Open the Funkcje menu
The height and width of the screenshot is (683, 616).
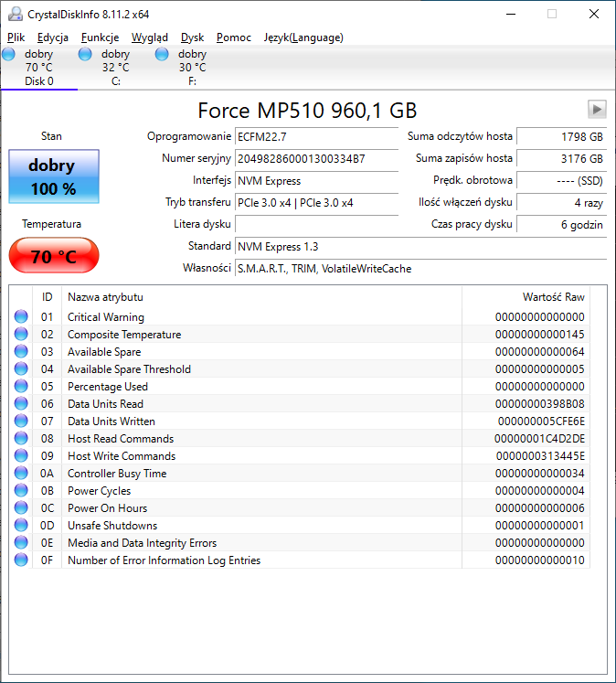[x=100, y=37]
